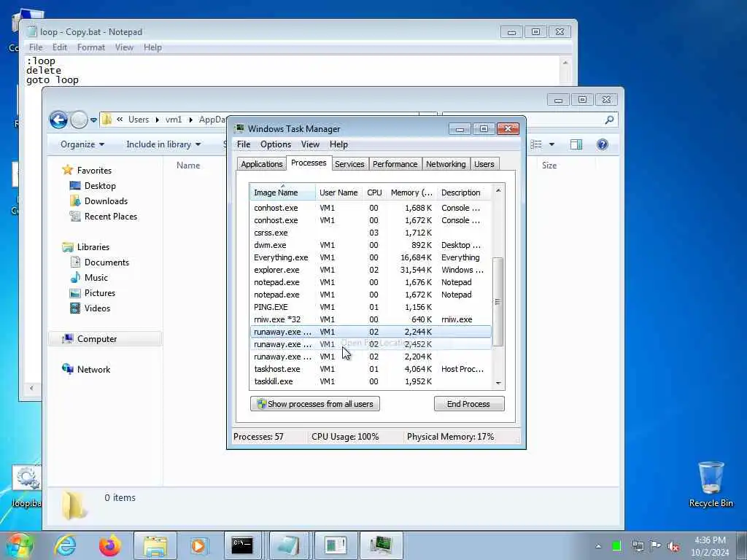This screenshot has width=747, height=560.
Task: Toggle the Explorer preview pane icon
Action: point(576,144)
